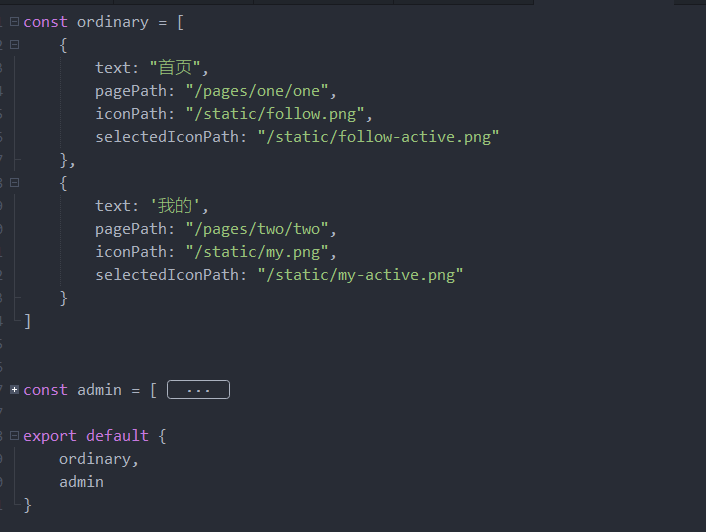The width and height of the screenshot is (706, 532).
Task: Click the const keyword before ordinary
Action: (45, 22)
